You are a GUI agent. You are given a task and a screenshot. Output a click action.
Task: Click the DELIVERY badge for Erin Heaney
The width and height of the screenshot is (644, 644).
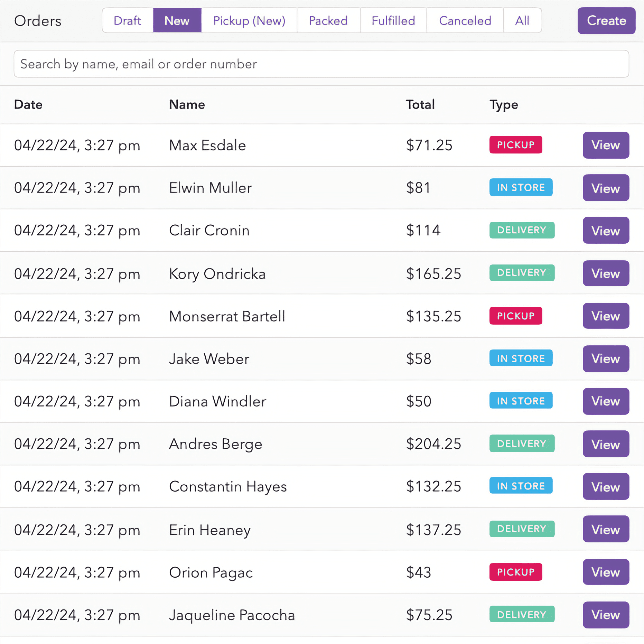click(x=522, y=529)
